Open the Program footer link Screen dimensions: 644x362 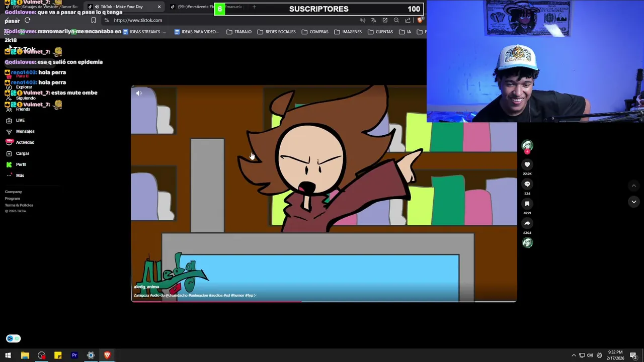[13, 198]
